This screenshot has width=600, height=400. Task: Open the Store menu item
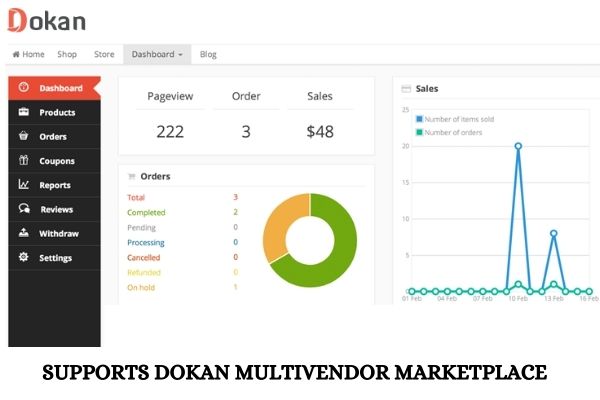click(x=104, y=54)
